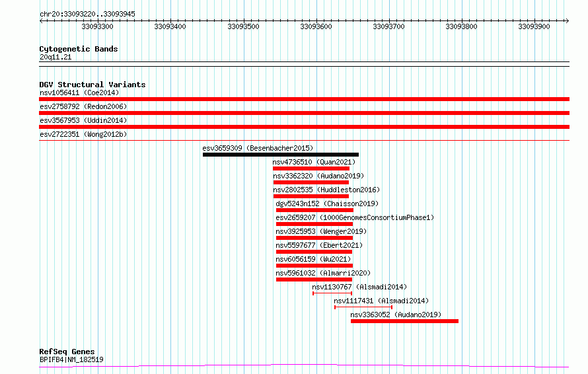Viewport: 588px width, 374px height.
Task: Click the red bar under nsv3925953
Action: pyautogui.click(x=314, y=238)
